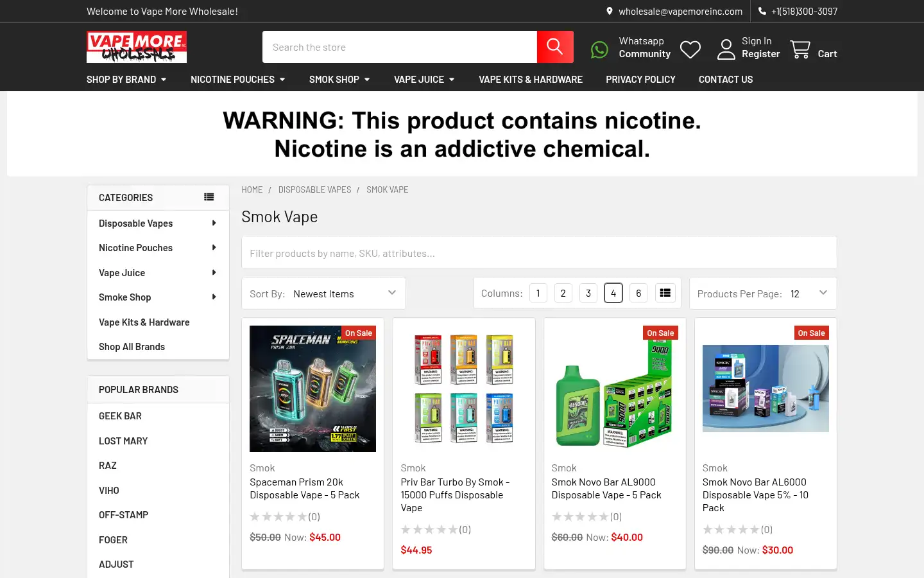Click Sign In link
This screenshot has width=924, height=578.
[x=757, y=40]
